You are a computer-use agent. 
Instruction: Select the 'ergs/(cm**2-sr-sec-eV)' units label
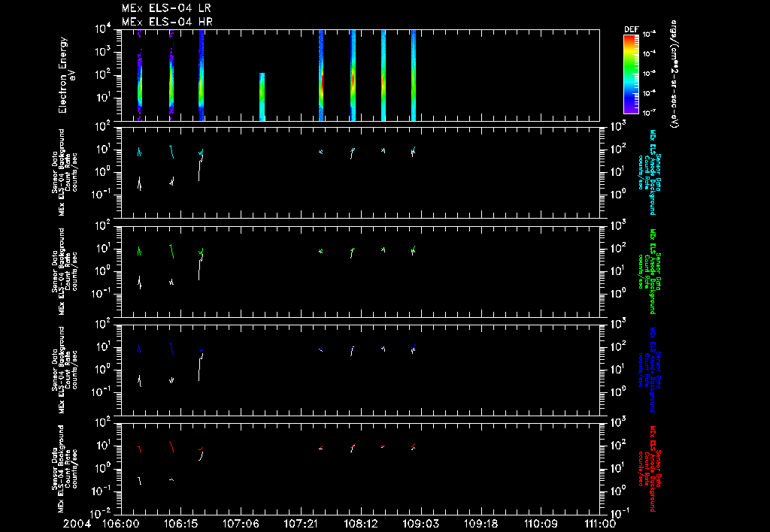tap(675, 74)
